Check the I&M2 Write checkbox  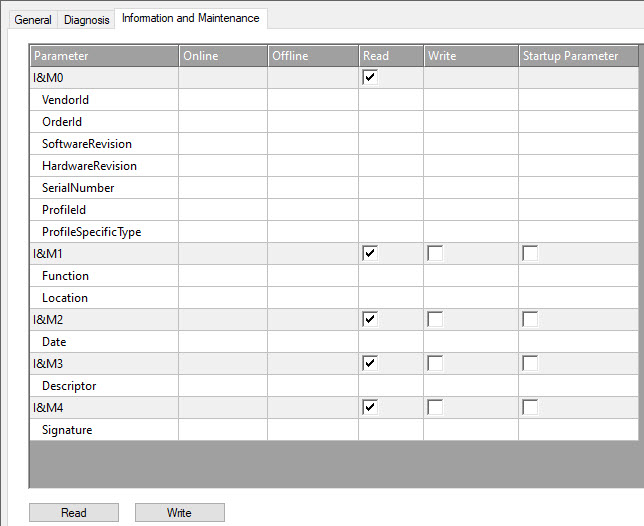(x=435, y=320)
